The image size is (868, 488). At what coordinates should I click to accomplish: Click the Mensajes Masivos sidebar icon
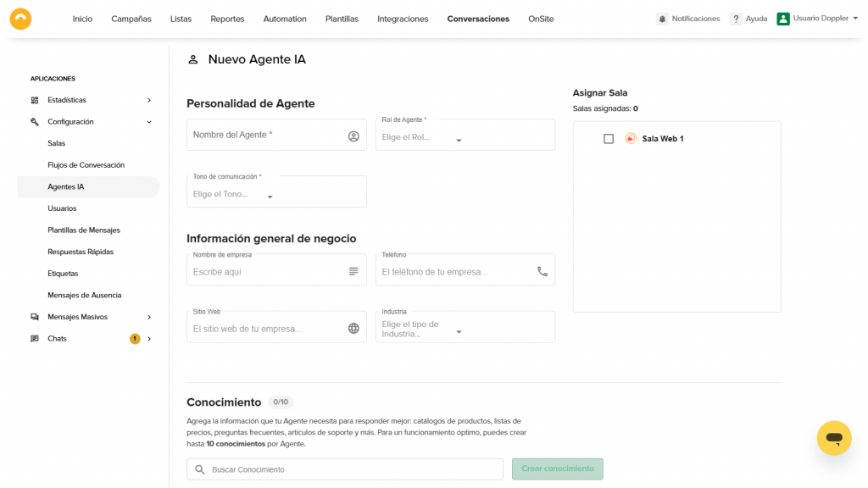35,317
